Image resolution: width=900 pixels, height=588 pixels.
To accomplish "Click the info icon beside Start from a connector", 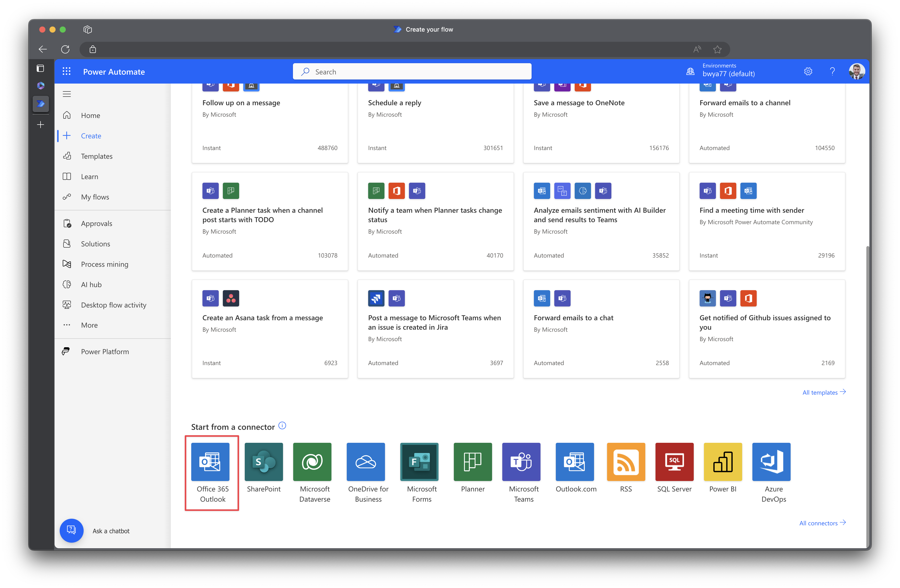I will coord(282,426).
